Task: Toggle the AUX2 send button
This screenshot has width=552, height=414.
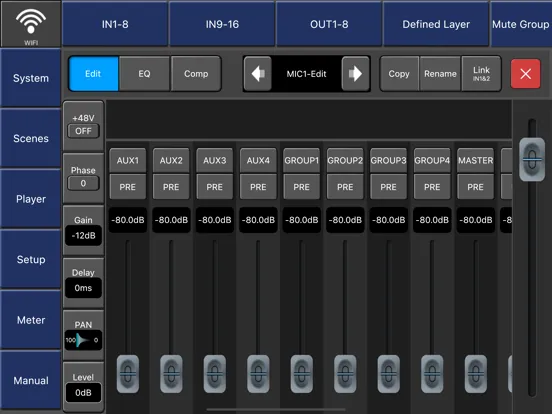Action: (x=171, y=161)
